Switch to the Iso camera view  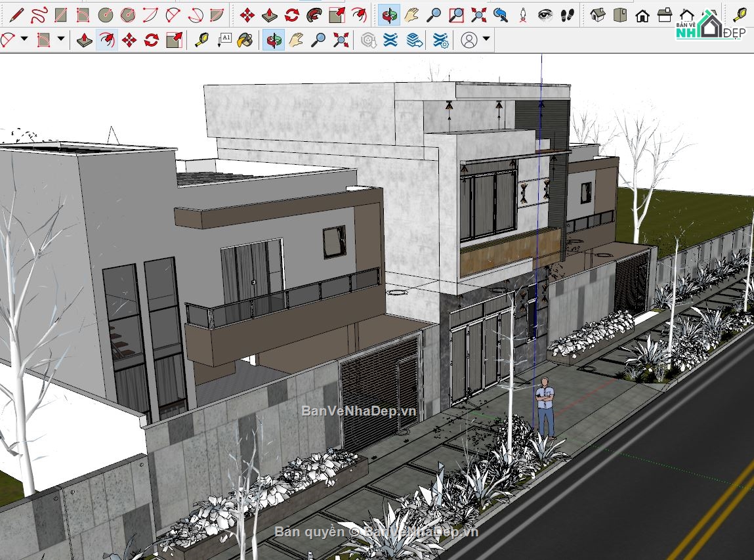599,15
